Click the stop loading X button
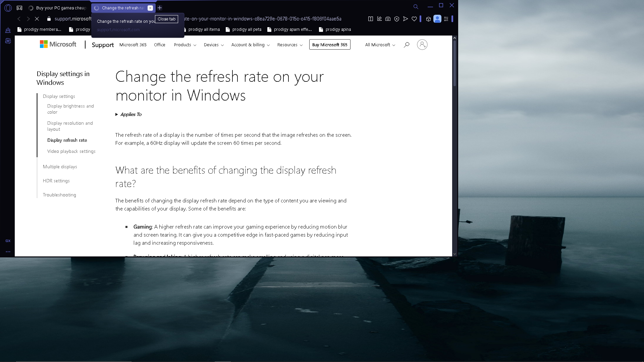644x362 pixels. 37,19
